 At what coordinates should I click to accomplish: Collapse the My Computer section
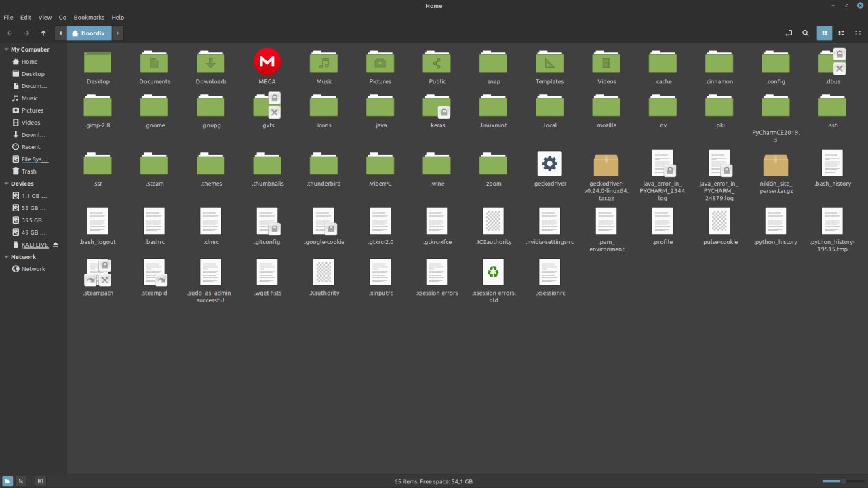6,49
